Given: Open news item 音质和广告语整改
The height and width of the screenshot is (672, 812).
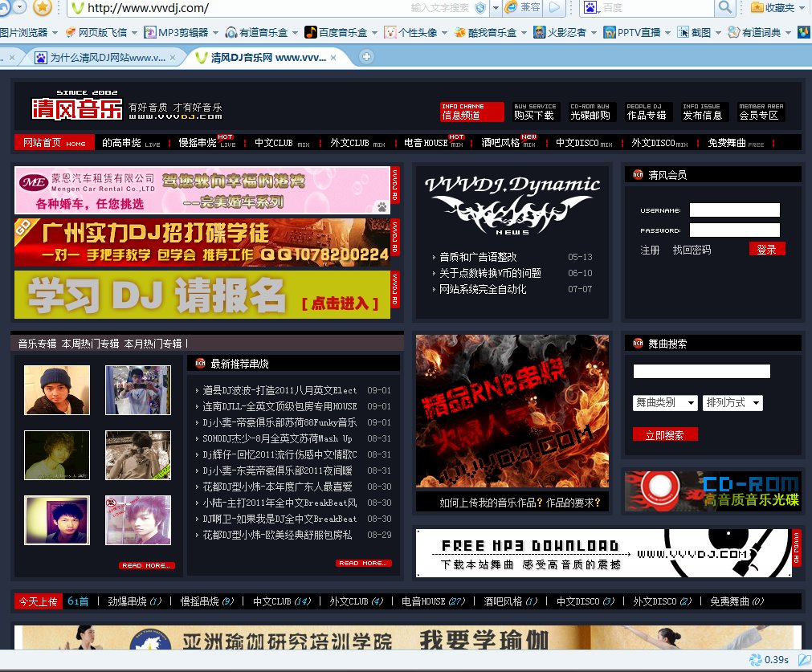Looking at the screenshot, I should click(x=478, y=257).
